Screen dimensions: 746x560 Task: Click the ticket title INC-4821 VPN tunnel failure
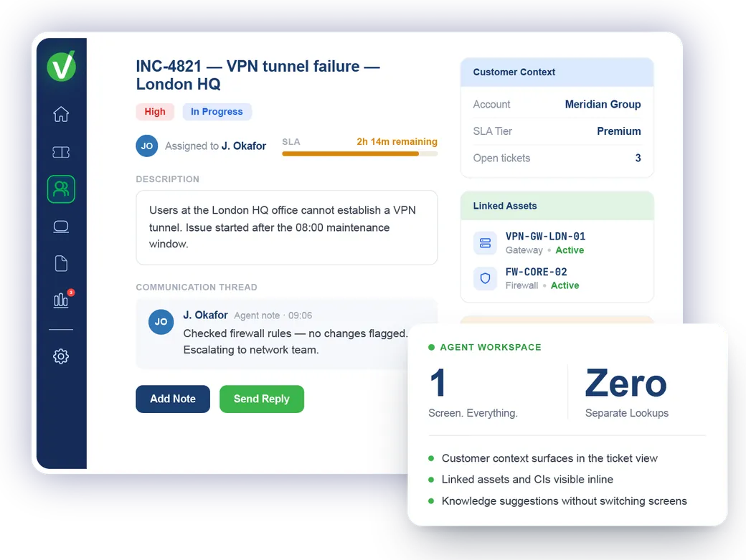(x=258, y=75)
